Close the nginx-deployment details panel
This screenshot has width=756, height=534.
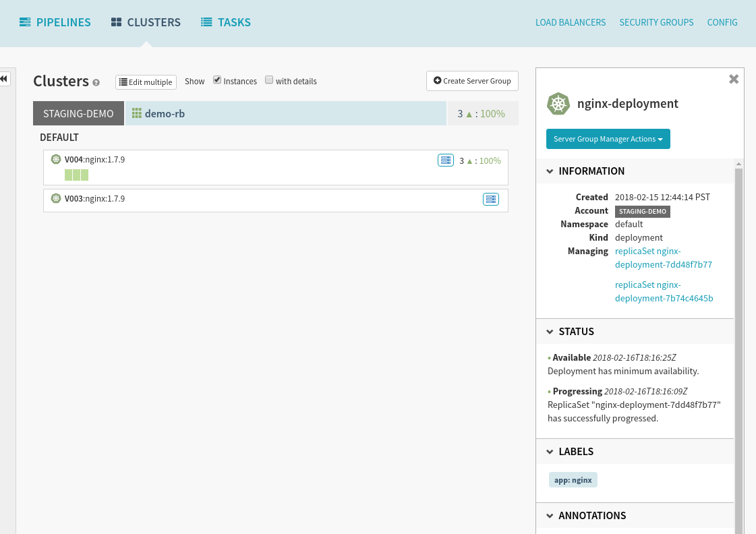tap(734, 80)
